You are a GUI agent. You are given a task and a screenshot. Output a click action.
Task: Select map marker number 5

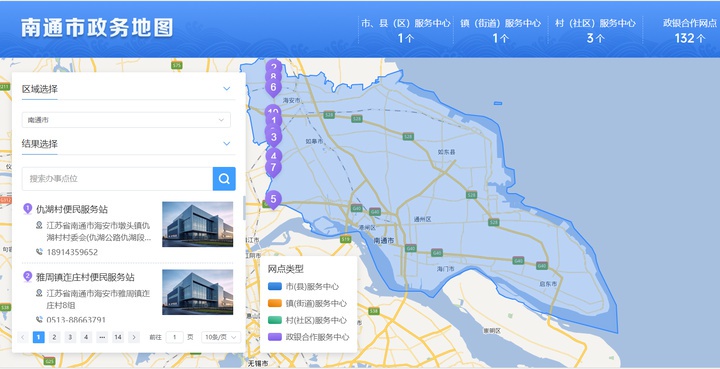[x=273, y=200]
